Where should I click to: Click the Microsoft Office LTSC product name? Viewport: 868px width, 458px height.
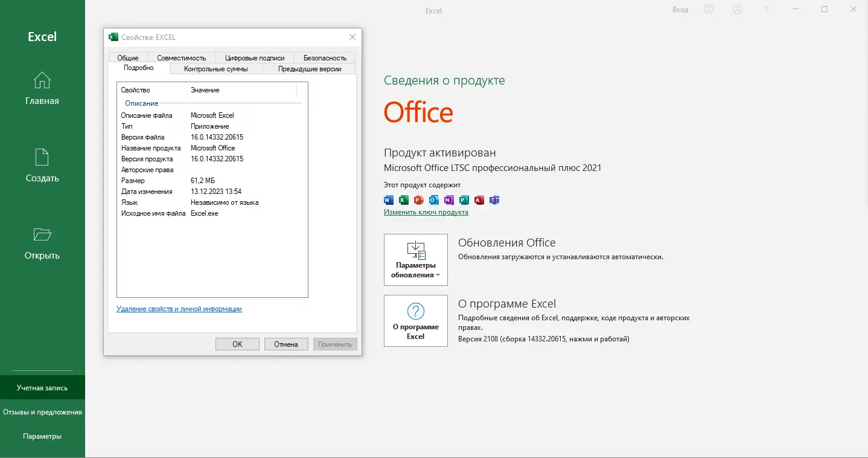(493, 168)
